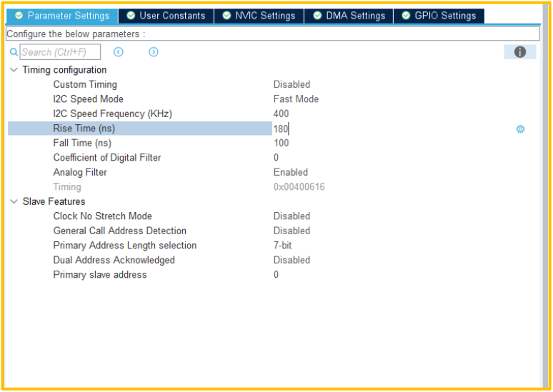Open Clock No Stretch Mode Disabled value
The width and height of the screenshot is (553, 392).
click(x=292, y=216)
